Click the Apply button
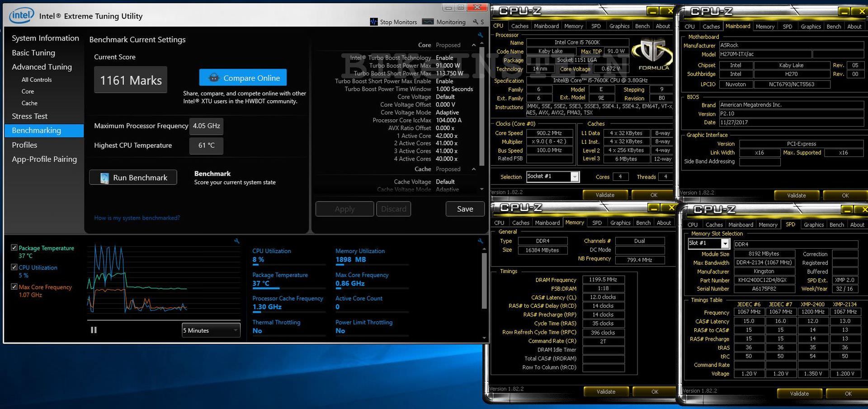 pos(344,209)
